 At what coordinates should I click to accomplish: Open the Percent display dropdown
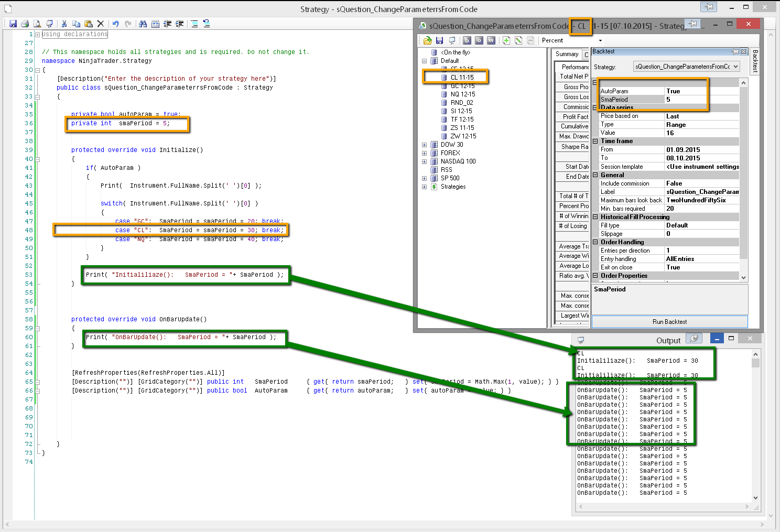coord(600,40)
